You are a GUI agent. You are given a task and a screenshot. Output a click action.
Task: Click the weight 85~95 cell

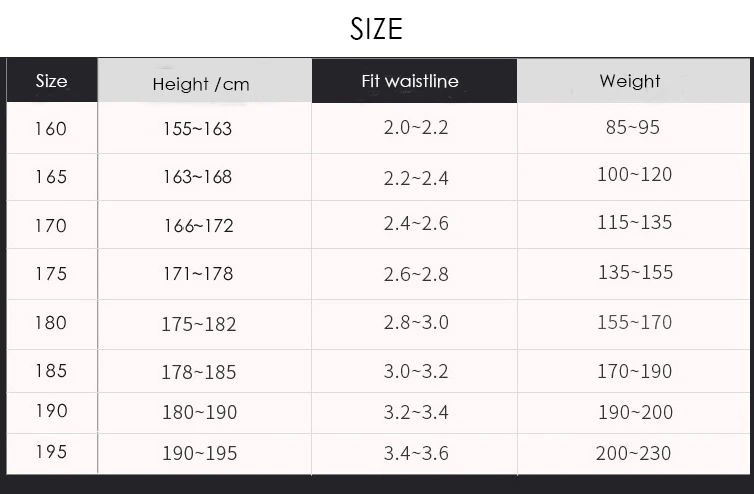pos(632,128)
